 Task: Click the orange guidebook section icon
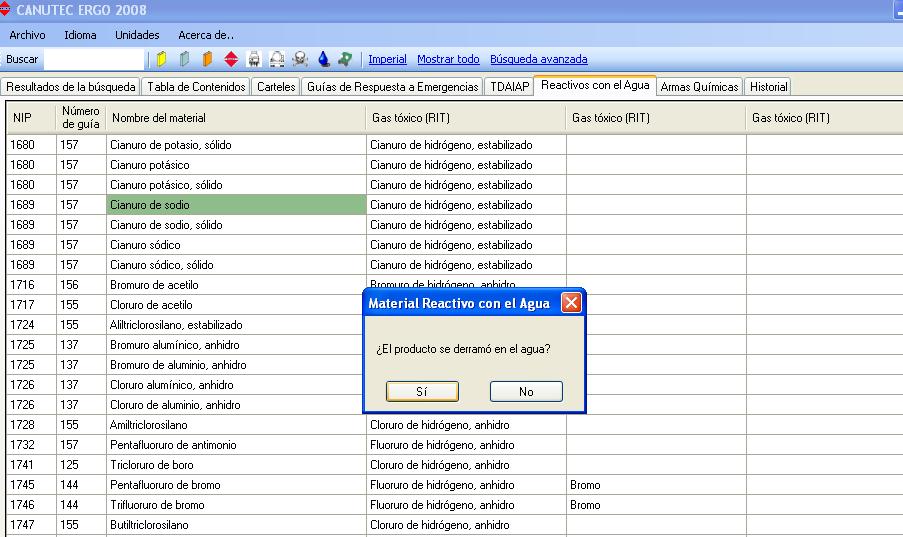[207, 59]
